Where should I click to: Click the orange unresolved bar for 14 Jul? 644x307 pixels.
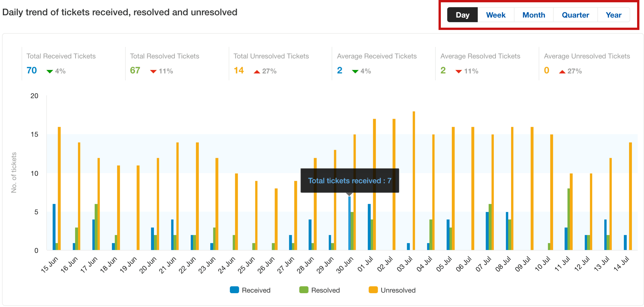tap(630, 196)
